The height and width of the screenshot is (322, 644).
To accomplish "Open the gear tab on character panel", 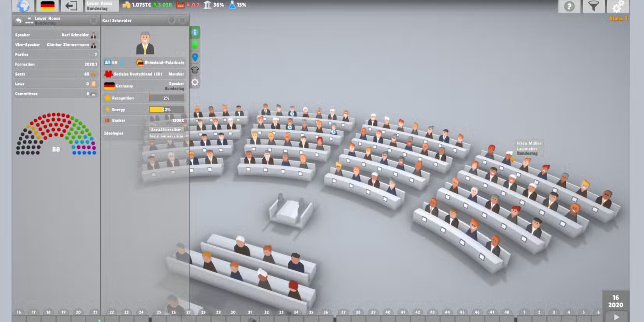I will point(195,82).
